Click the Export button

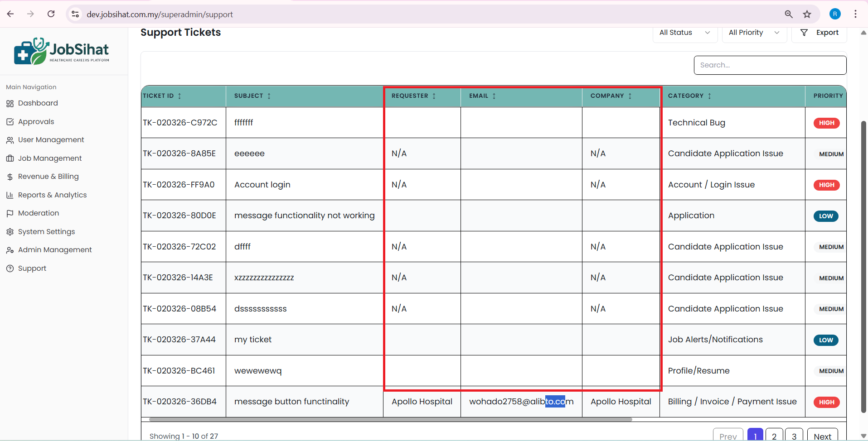click(x=820, y=33)
